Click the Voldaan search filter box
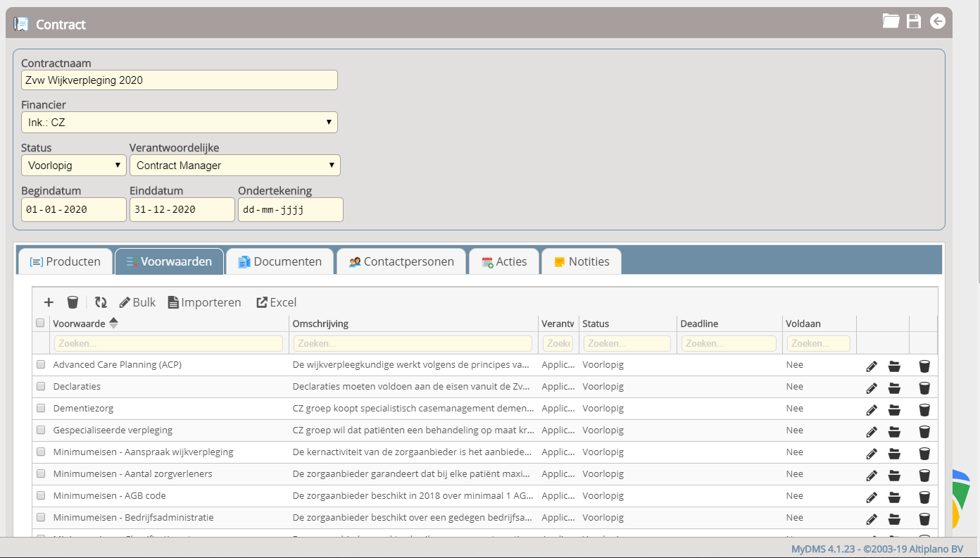 (x=819, y=343)
